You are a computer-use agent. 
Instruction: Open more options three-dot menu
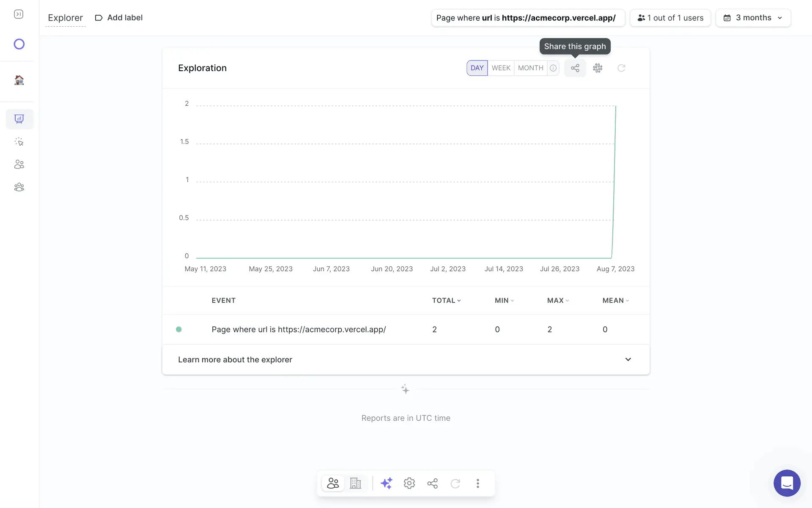[477, 483]
